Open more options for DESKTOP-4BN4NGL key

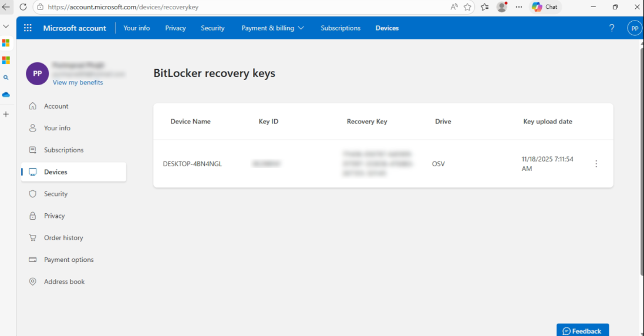point(596,164)
